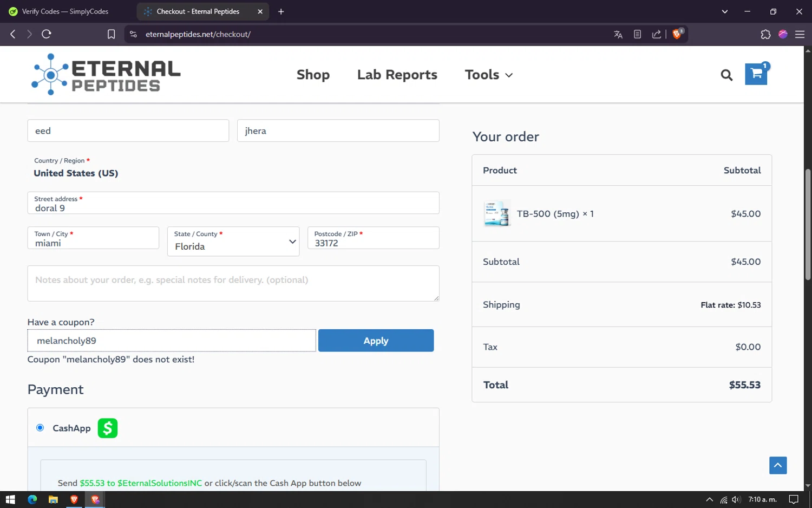Screen dimensions: 812x508
Task: Click the browser forward arrow
Action: [29, 34]
